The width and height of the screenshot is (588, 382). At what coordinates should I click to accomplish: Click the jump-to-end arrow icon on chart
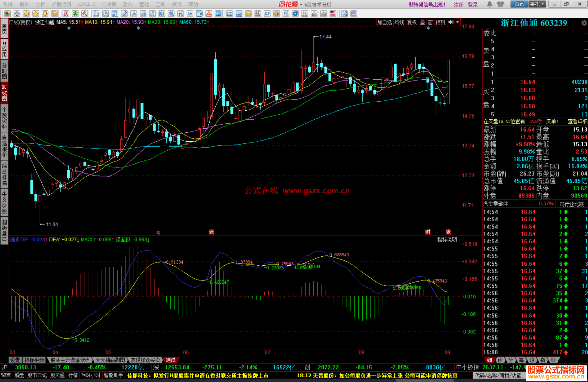451,22
